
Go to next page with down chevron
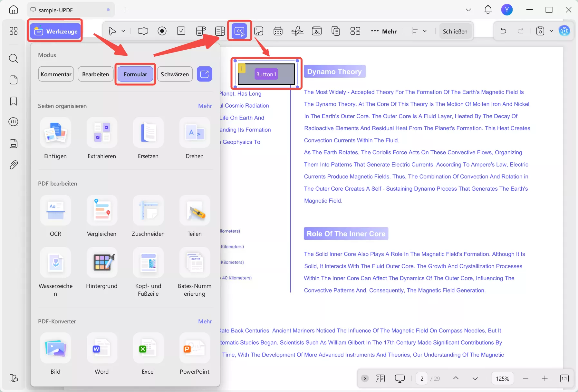click(475, 378)
